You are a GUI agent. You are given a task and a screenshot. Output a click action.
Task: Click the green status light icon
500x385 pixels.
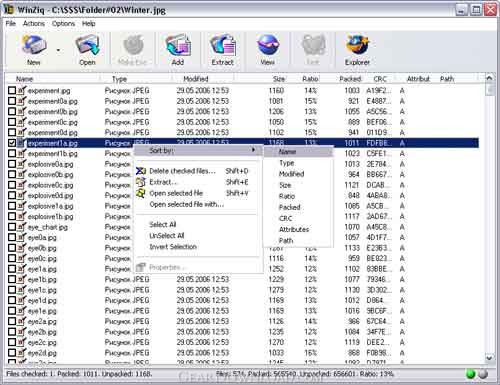(x=471, y=374)
